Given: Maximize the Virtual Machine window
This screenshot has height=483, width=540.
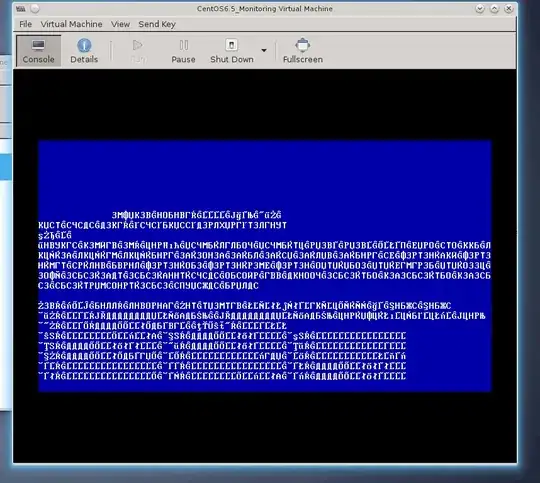Looking at the screenshot, I should pyautogui.click(x=494, y=9).
